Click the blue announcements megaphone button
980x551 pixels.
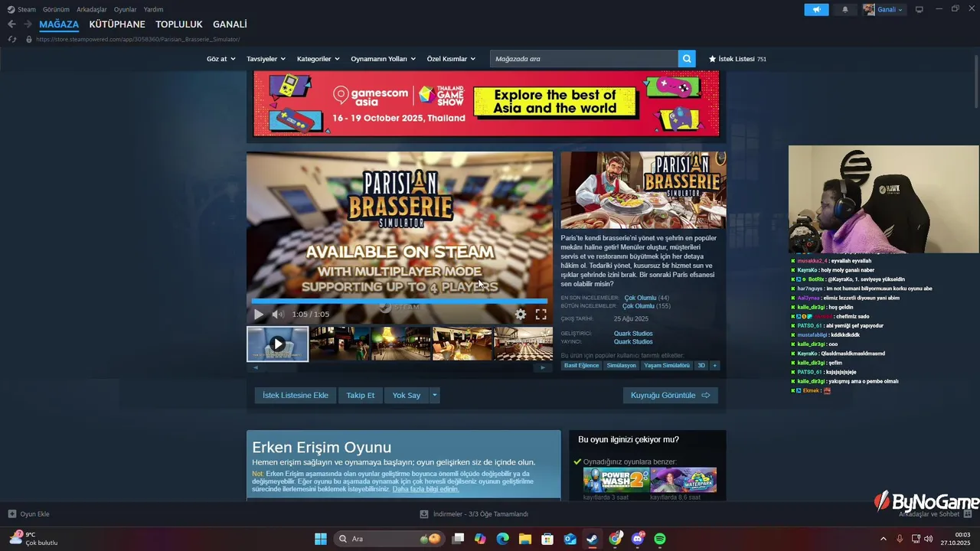click(816, 9)
